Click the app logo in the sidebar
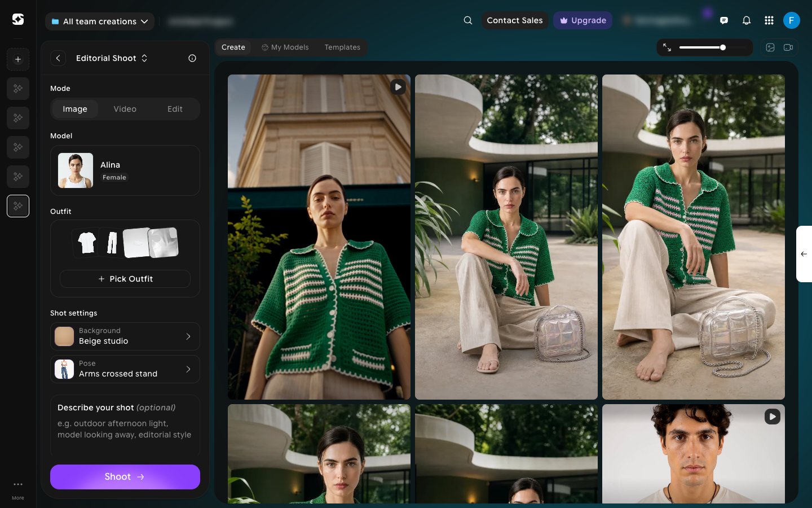812x508 pixels. [x=18, y=19]
